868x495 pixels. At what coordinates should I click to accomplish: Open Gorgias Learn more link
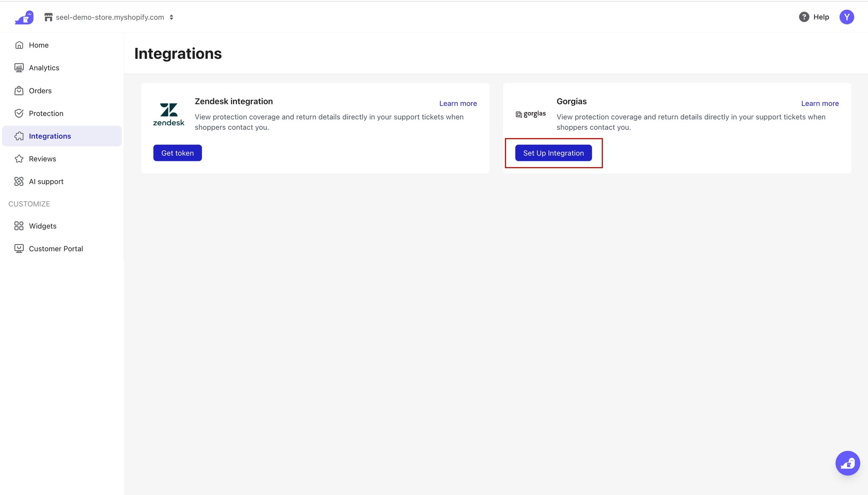[x=820, y=103]
